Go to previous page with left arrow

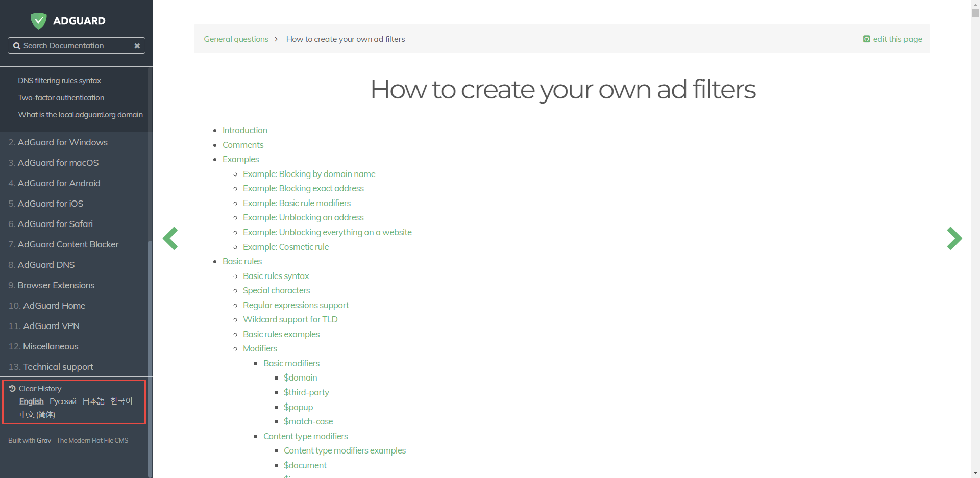point(170,238)
